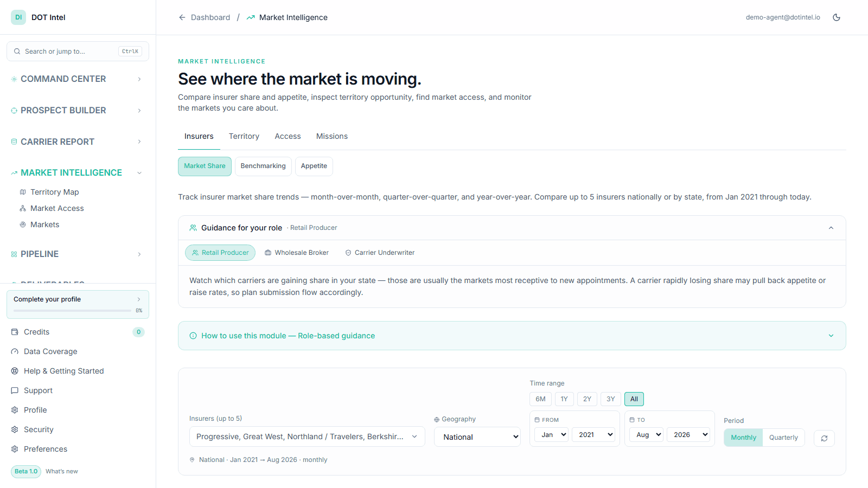Click the Data Coverage gauge icon
Screen dimensions: 868x488
15,351
